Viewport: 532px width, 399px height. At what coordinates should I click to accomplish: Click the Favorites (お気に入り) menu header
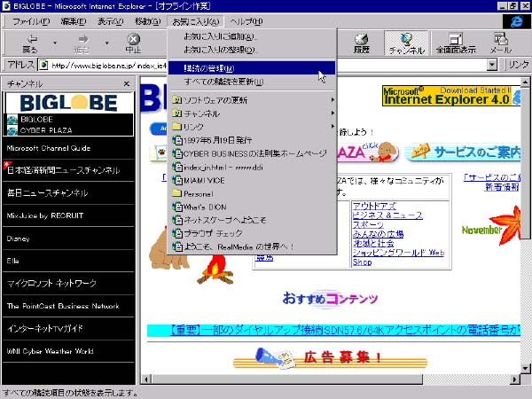pyautogui.click(x=195, y=21)
